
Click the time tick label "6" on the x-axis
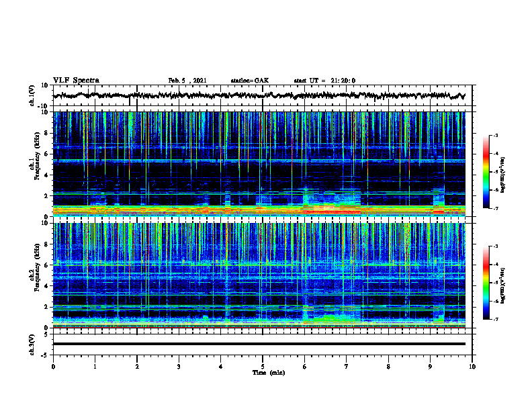pyautogui.click(x=305, y=367)
